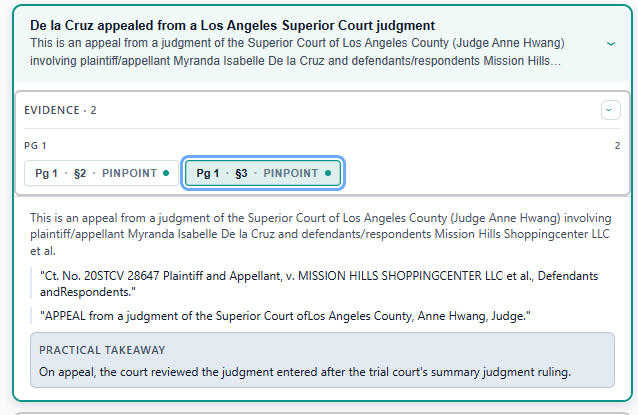Screen dimensions: 638x415
Task: Collapse the De la Cruz appeal card chevron
Action: (611, 43)
